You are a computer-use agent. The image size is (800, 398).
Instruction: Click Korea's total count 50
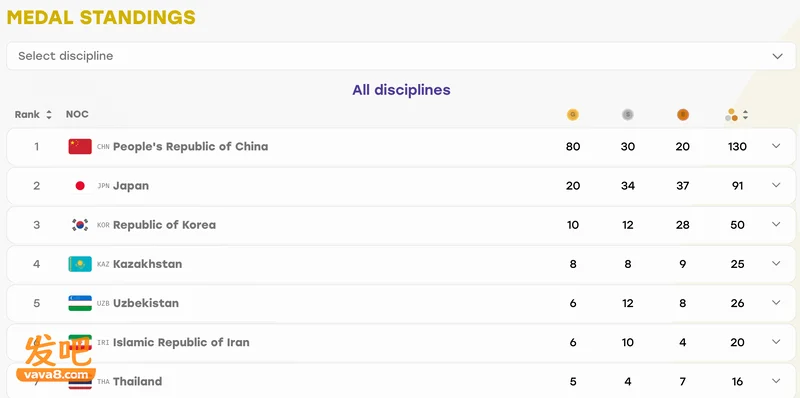click(x=737, y=225)
